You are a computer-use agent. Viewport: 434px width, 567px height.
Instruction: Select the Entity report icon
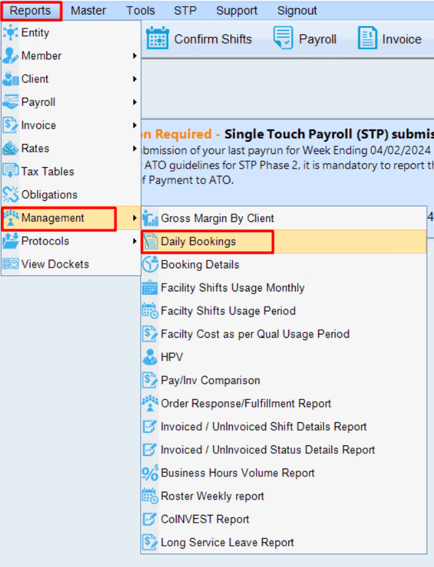click(10, 33)
